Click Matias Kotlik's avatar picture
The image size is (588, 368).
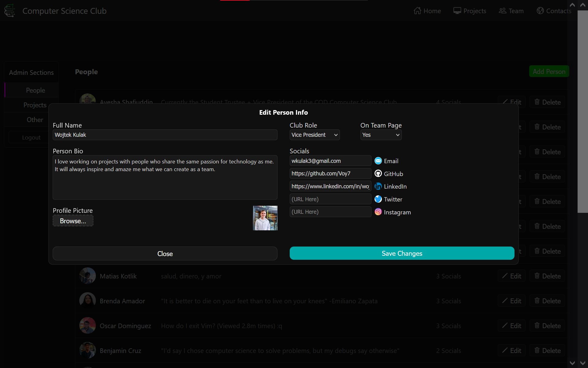(88, 276)
